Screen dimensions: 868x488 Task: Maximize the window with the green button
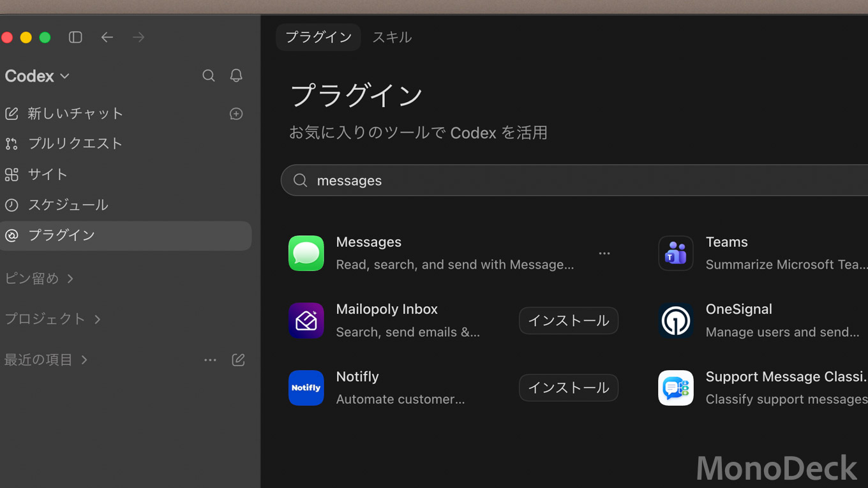(45, 38)
